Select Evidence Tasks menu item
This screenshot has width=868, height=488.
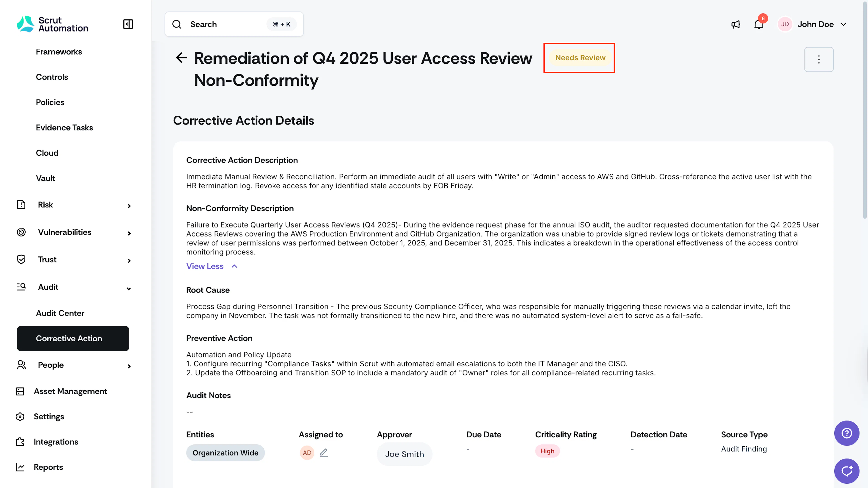click(x=64, y=128)
